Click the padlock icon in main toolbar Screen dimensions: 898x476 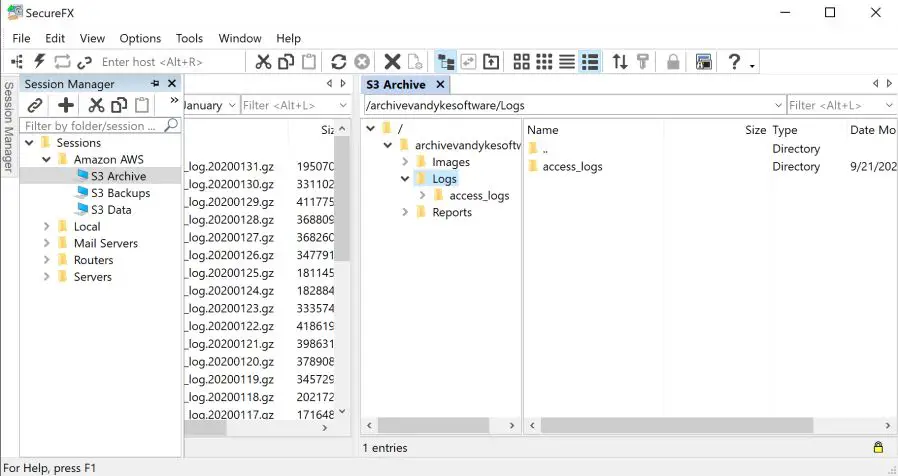click(673, 61)
